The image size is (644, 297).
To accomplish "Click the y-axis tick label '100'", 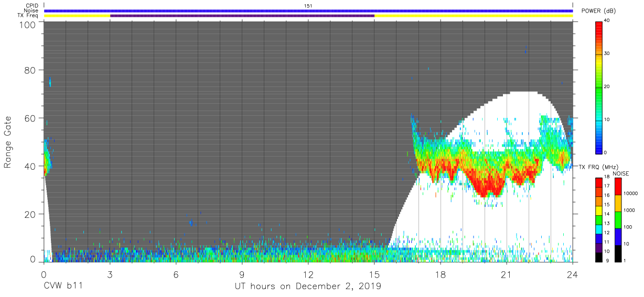I will click(x=28, y=25).
